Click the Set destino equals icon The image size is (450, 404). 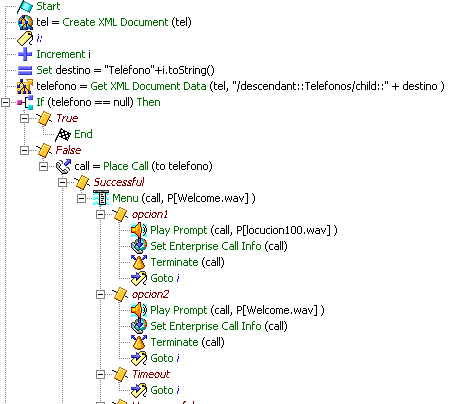25,70
